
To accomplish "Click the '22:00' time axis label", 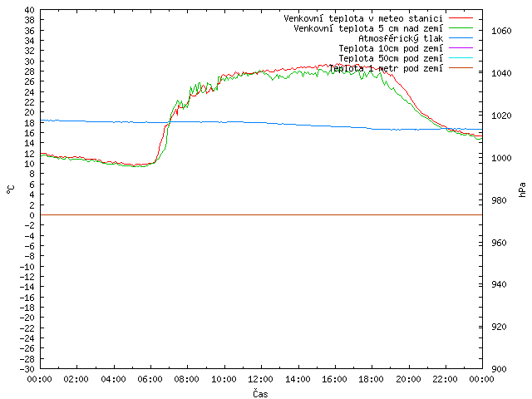I will pos(446,379).
